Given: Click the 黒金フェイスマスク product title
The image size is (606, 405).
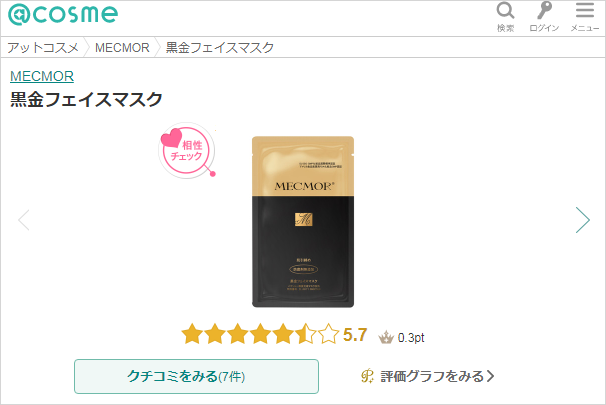Looking at the screenshot, I should (x=86, y=99).
